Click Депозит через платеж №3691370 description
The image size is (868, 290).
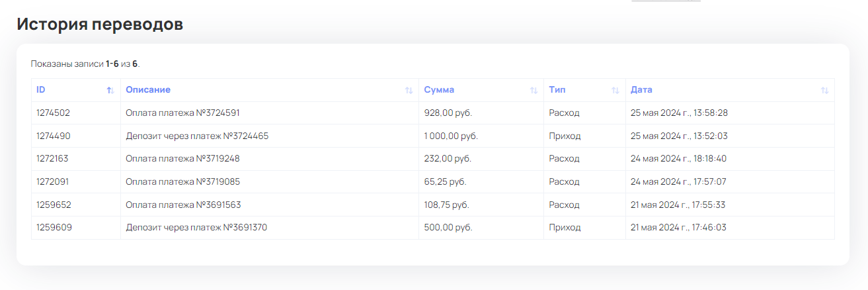pyautogui.click(x=196, y=228)
